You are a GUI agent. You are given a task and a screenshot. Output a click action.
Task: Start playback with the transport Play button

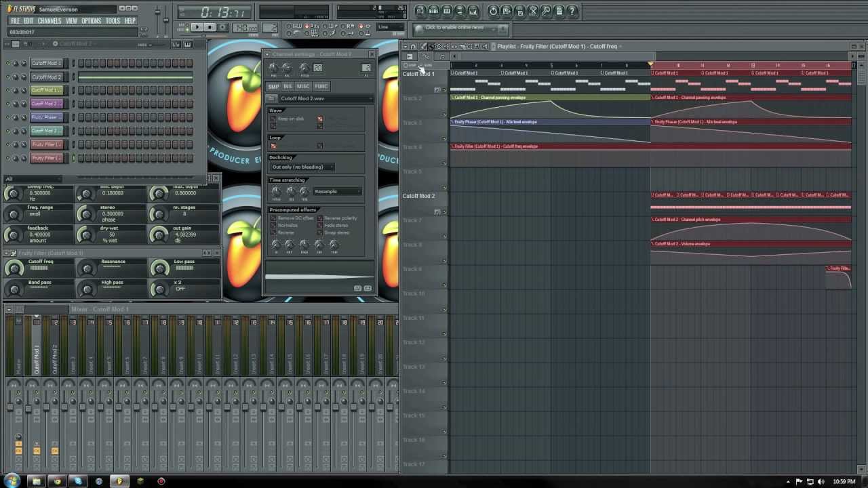(197, 27)
